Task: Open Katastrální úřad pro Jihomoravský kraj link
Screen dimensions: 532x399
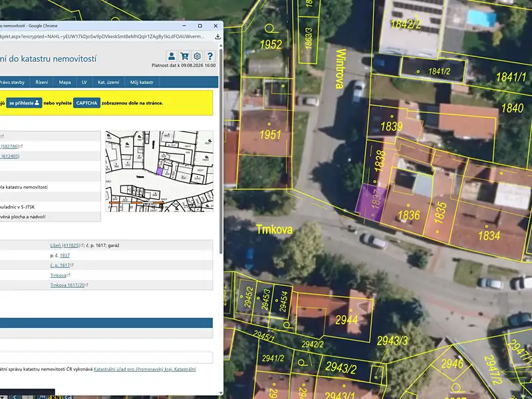Action: pos(145,369)
